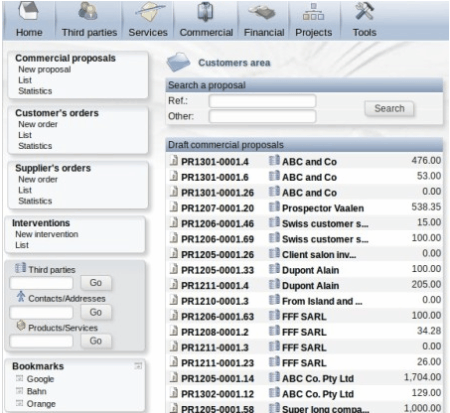This screenshot has height=413, width=450.
Task: Click Go next to Products/Services field
Action: [x=96, y=341]
